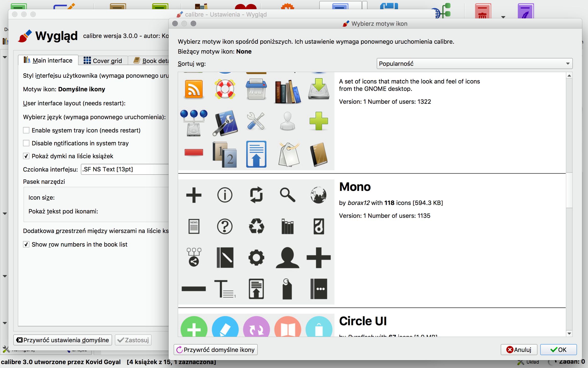588x368 pixels.
Task: Switch to the Cover grid tab
Action: click(103, 61)
